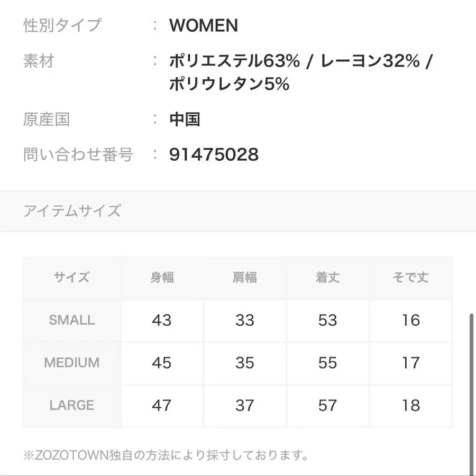Click the 肩幅 column header
Viewport: 476px width, 476px height.
(x=245, y=277)
